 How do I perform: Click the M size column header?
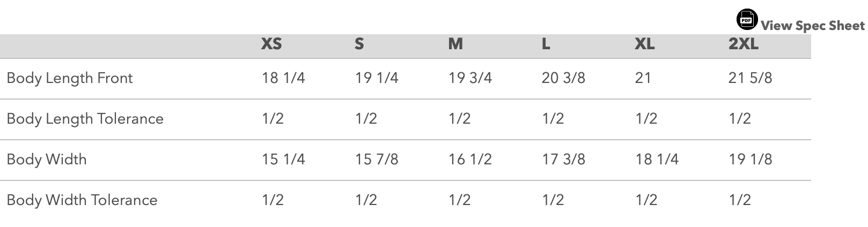coord(455,44)
